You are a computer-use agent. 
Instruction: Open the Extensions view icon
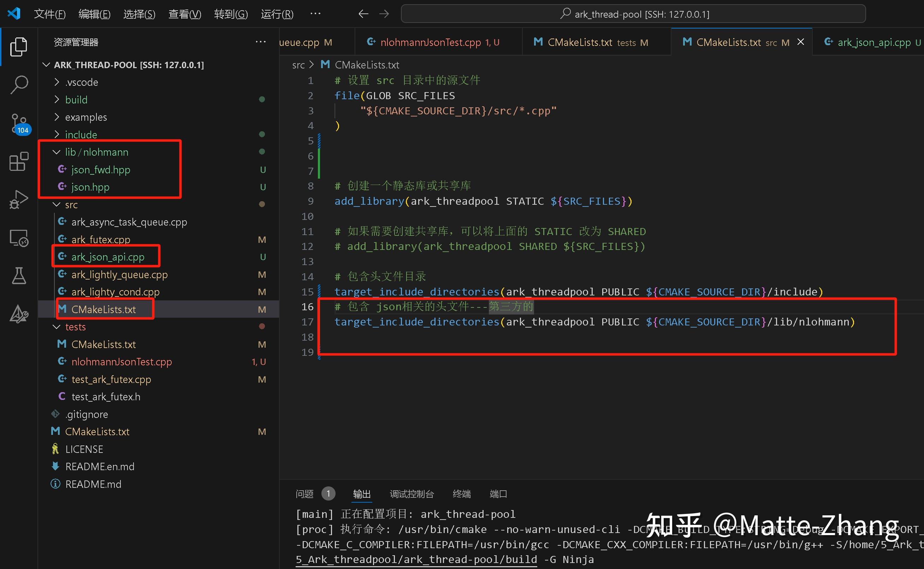pyautogui.click(x=18, y=162)
